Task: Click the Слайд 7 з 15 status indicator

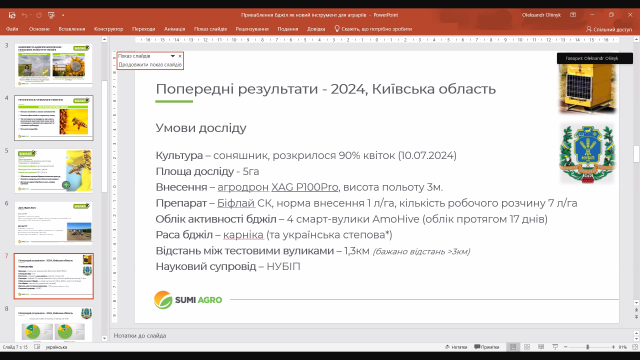Action: pos(15,347)
